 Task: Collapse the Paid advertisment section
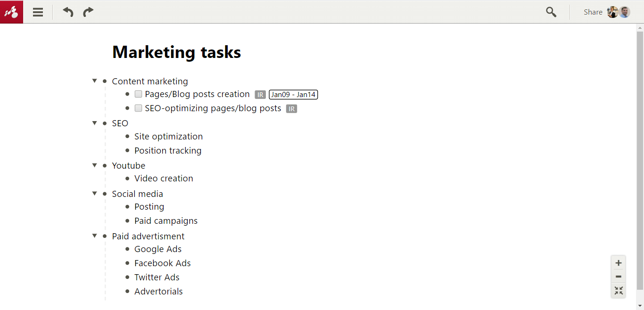click(x=95, y=236)
